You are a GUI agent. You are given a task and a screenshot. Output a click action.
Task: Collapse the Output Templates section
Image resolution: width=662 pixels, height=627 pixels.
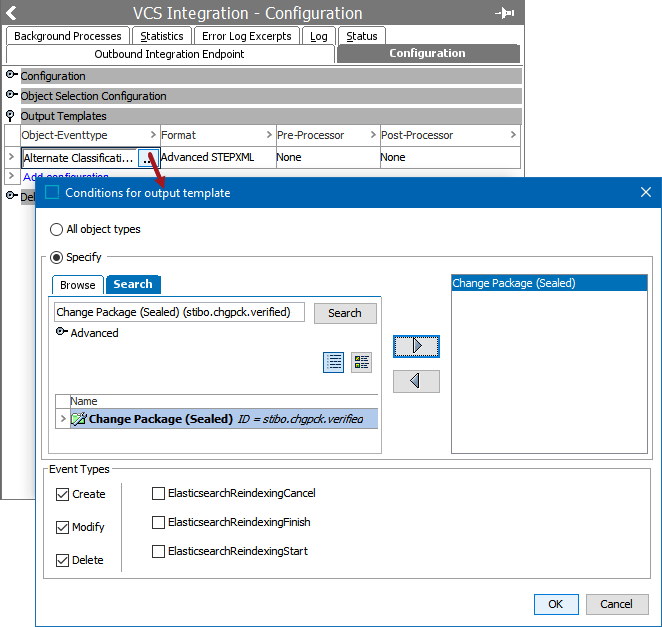tap(12, 116)
